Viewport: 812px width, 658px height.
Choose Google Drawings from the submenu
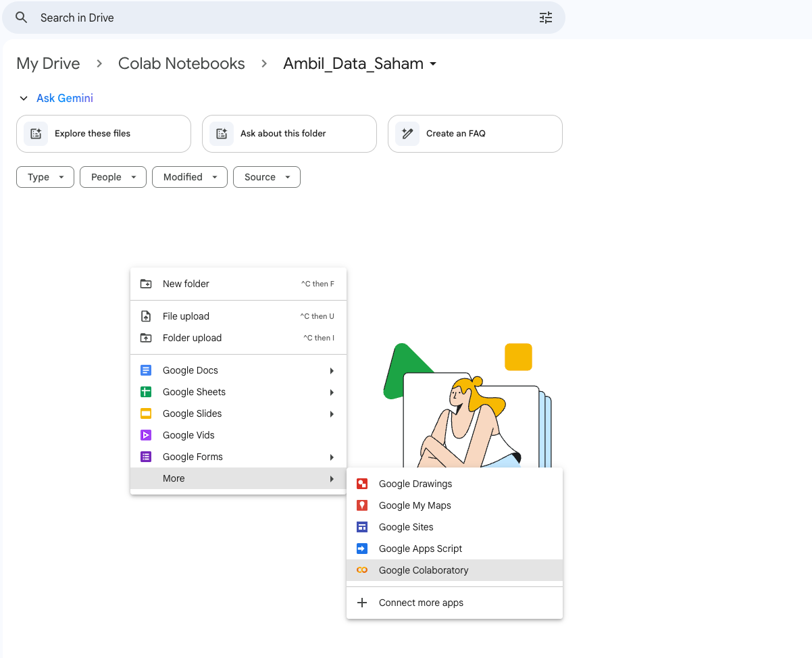(x=455, y=484)
